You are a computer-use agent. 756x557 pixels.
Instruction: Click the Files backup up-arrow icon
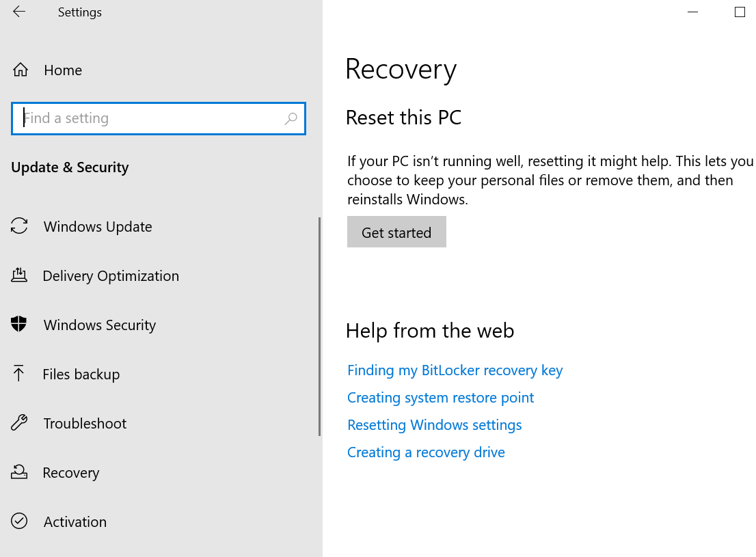(18, 373)
